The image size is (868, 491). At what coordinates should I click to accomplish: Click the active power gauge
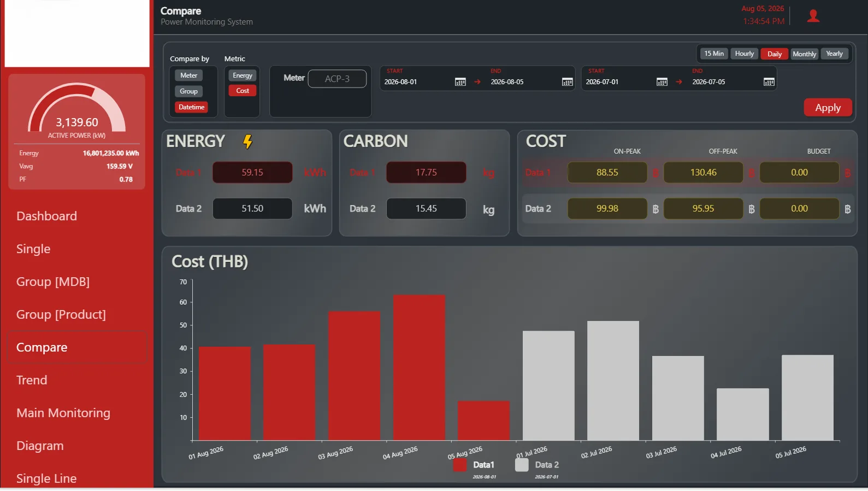click(76, 108)
